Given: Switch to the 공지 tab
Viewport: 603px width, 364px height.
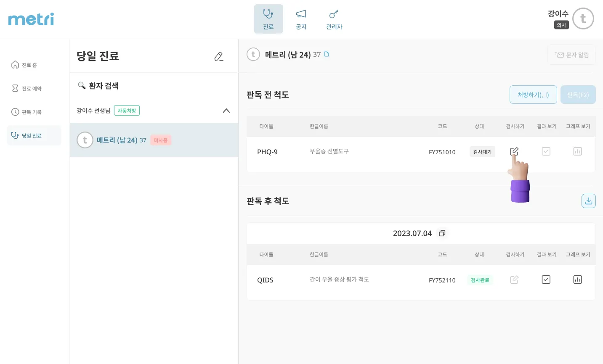Looking at the screenshot, I should [x=301, y=19].
